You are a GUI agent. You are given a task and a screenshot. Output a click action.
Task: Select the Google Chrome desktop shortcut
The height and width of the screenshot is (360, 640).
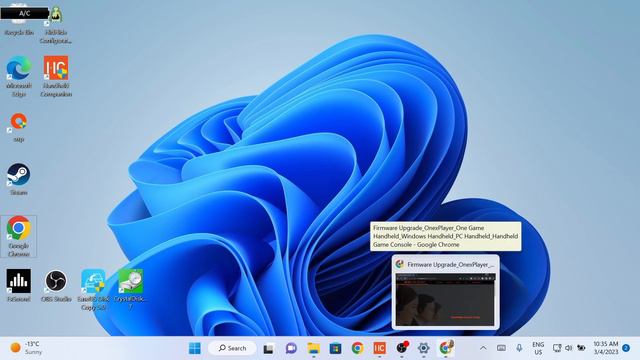click(x=18, y=236)
